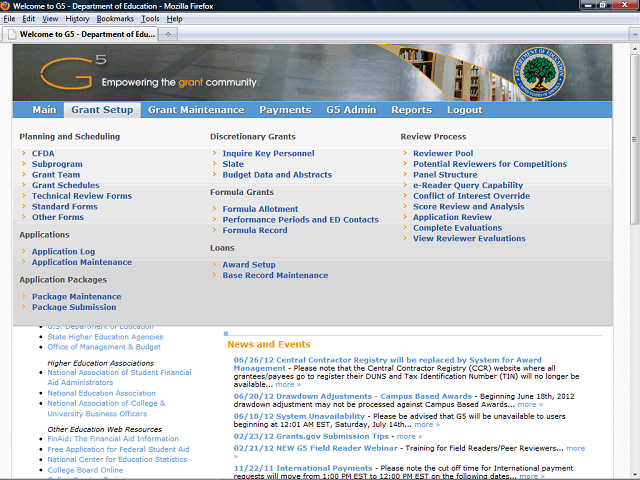Open the Standard Forms link
Image resolution: width=640 pixels, height=480 pixels.
(x=64, y=207)
